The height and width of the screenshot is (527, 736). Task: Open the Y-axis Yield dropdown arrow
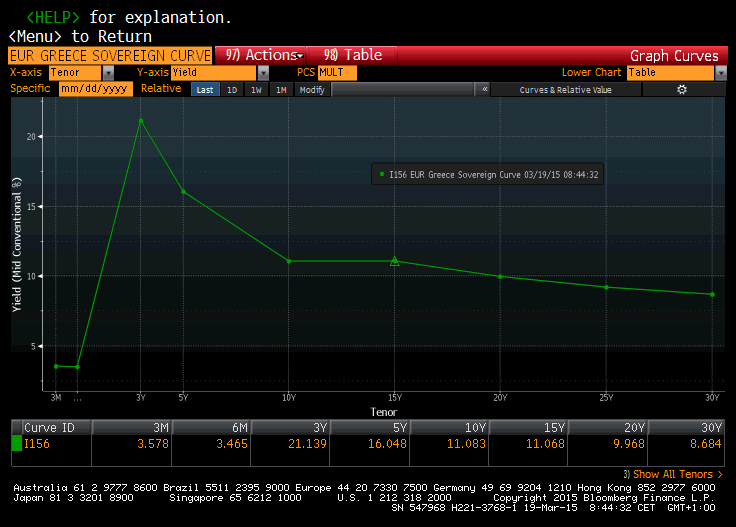[x=263, y=73]
